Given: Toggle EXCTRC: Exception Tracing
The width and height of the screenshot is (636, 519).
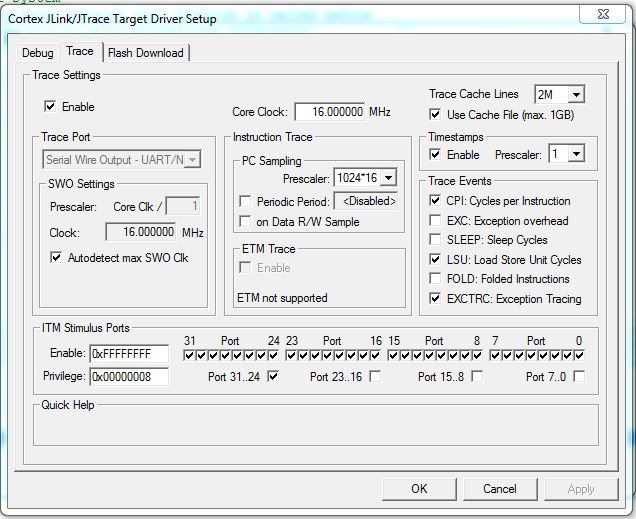Looking at the screenshot, I should click(x=435, y=299).
